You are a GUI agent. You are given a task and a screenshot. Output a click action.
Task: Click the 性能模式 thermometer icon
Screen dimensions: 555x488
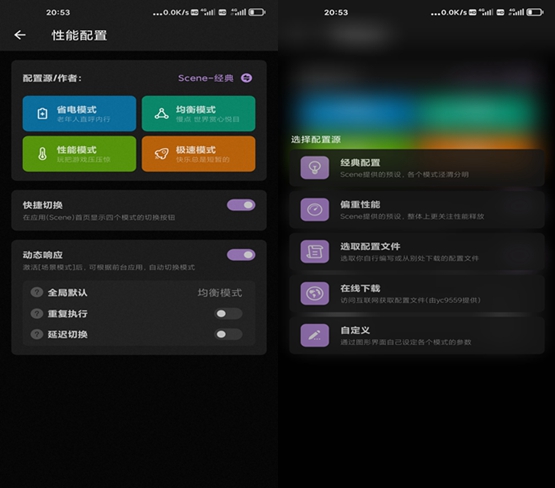pos(42,154)
